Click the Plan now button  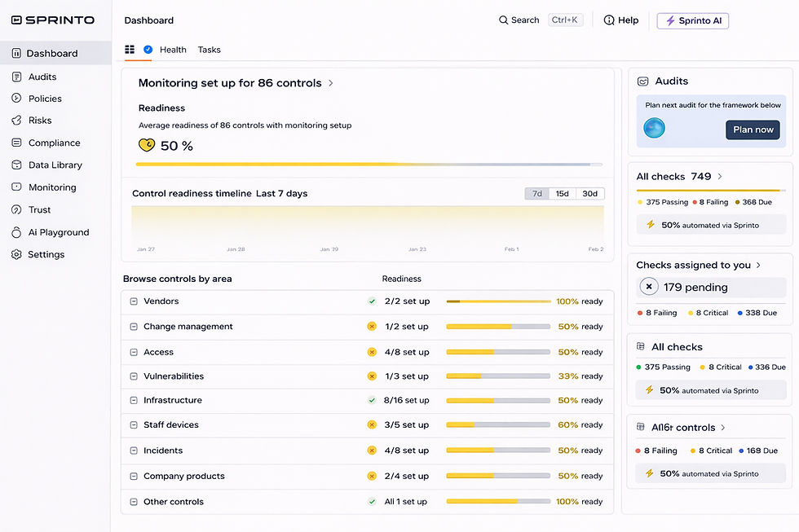point(753,130)
